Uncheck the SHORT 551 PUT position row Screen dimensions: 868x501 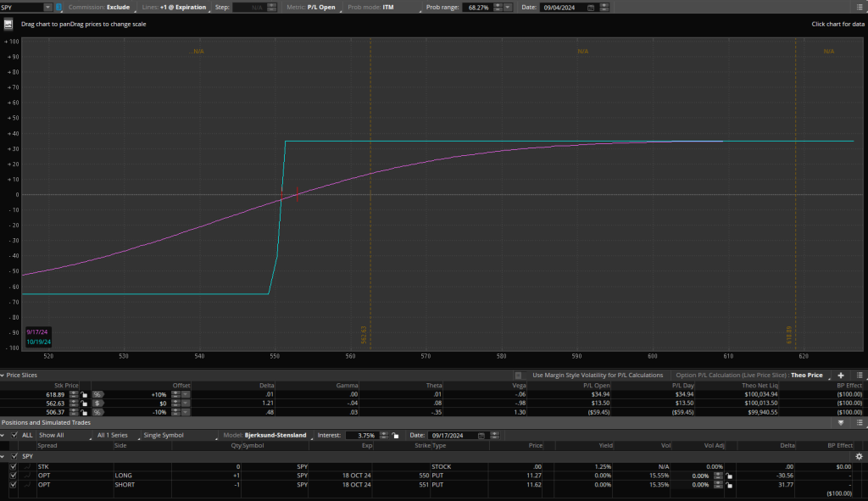(14, 484)
